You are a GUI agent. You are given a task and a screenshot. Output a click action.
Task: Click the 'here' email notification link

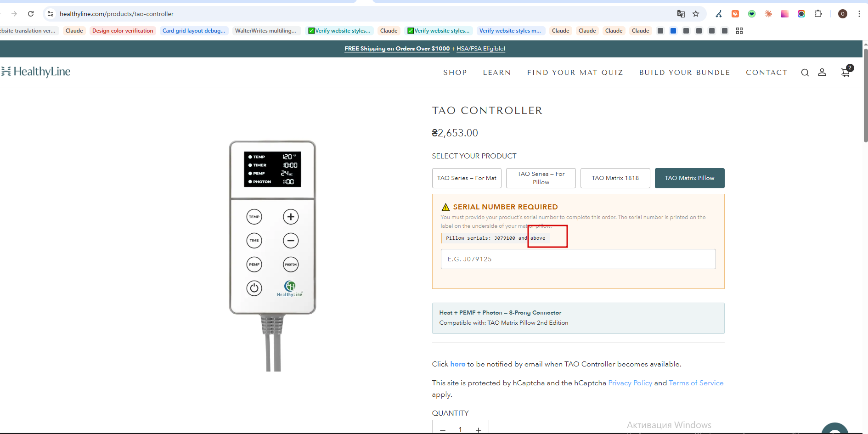pyautogui.click(x=458, y=364)
